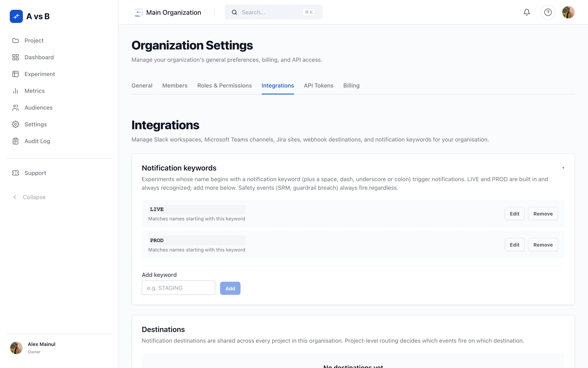This screenshot has height=368, width=588.
Task: Edit the LIVE keyword
Action: click(514, 214)
